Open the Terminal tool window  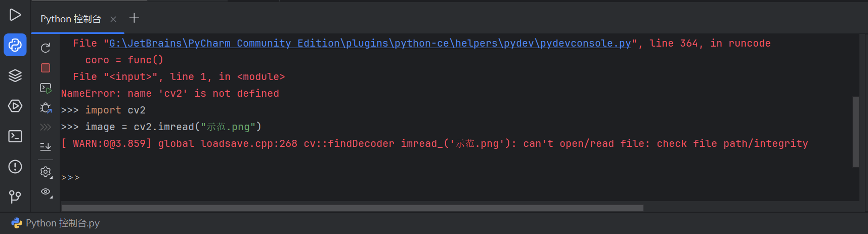click(15, 136)
